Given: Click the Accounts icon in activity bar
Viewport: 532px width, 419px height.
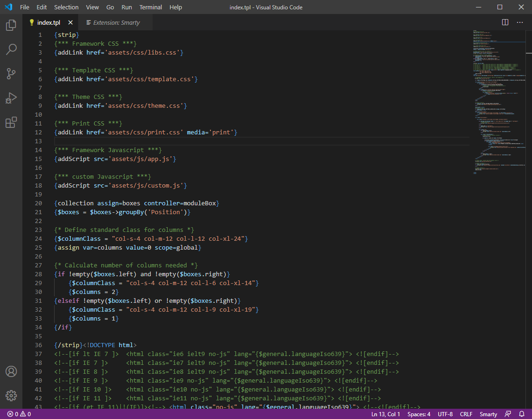Looking at the screenshot, I should 11,371.
